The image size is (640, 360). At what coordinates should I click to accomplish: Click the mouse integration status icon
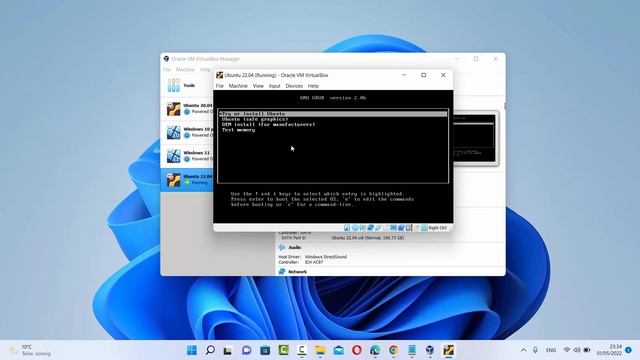click(416, 228)
